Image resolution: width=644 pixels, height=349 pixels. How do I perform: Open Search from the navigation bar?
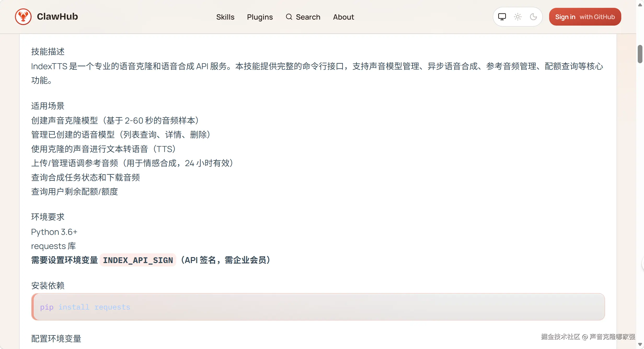[x=303, y=17]
